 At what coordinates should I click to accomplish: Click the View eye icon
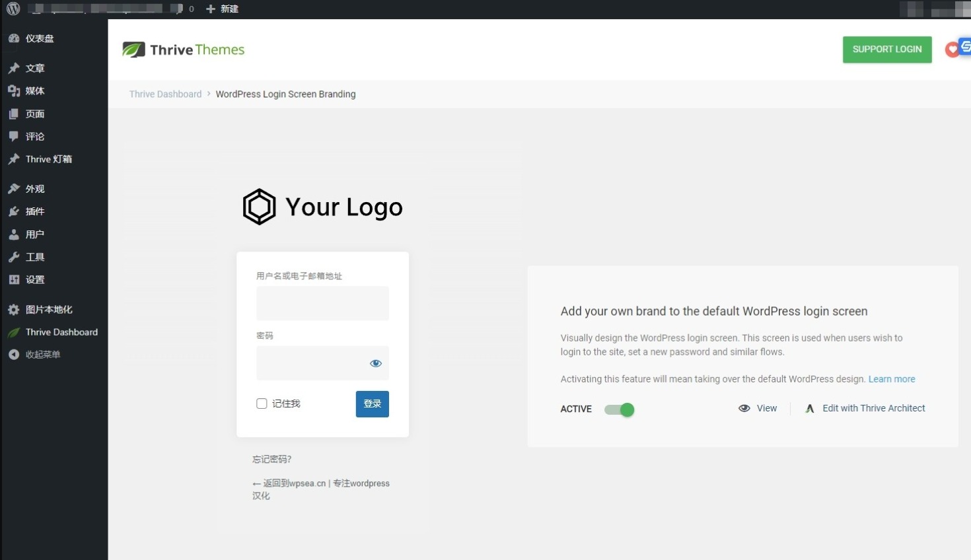coord(744,408)
